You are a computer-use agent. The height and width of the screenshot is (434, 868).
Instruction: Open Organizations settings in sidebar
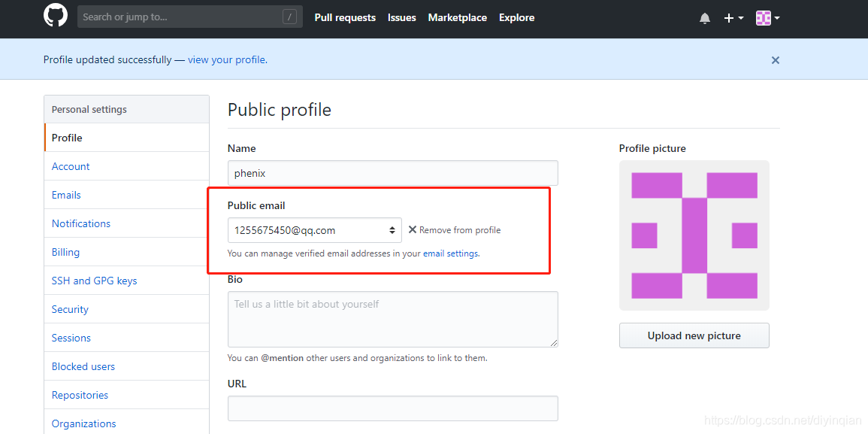point(127,423)
